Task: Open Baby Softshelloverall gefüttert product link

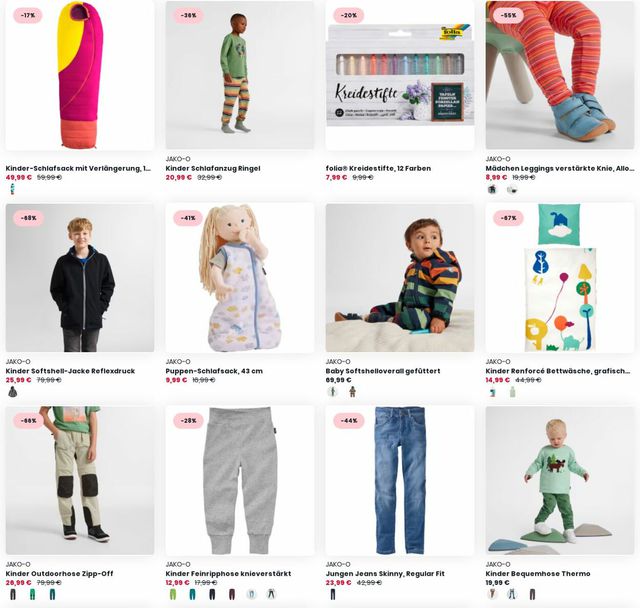Action: point(383,371)
